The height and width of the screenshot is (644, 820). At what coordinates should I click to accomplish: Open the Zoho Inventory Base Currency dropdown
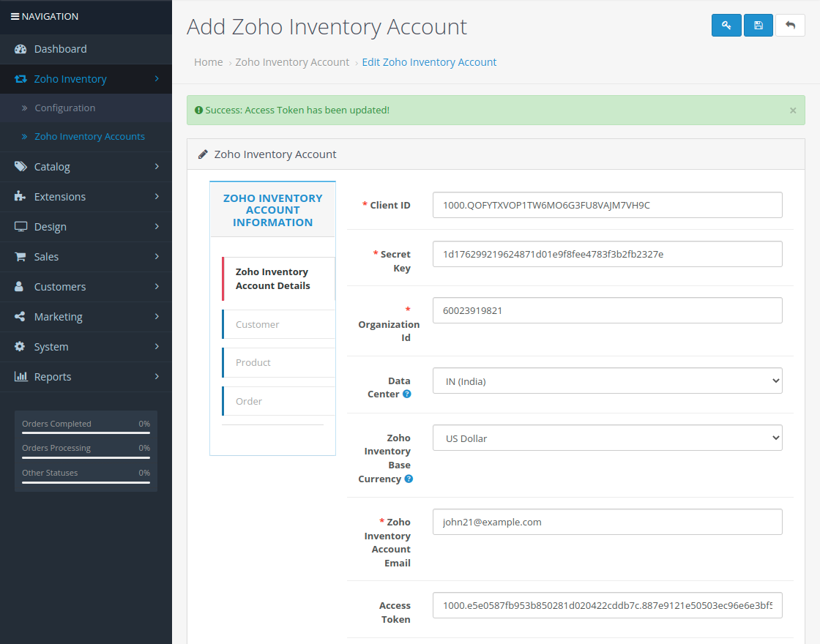point(607,437)
